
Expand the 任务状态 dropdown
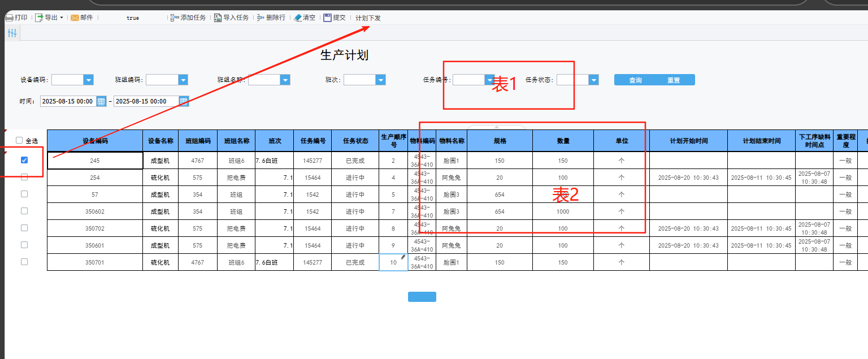coord(594,80)
